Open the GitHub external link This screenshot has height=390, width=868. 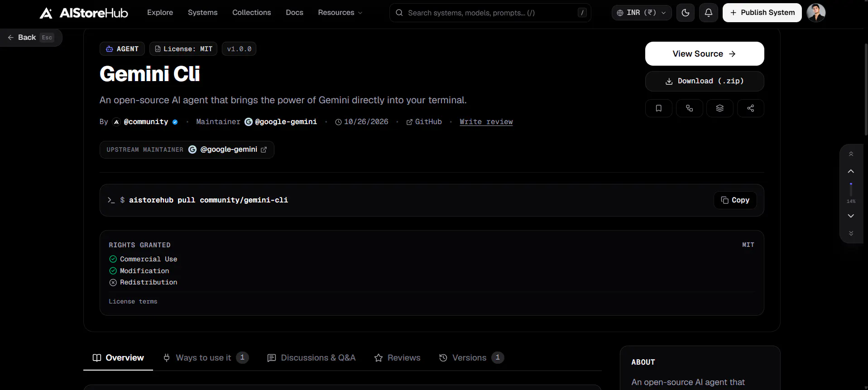coord(424,122)
